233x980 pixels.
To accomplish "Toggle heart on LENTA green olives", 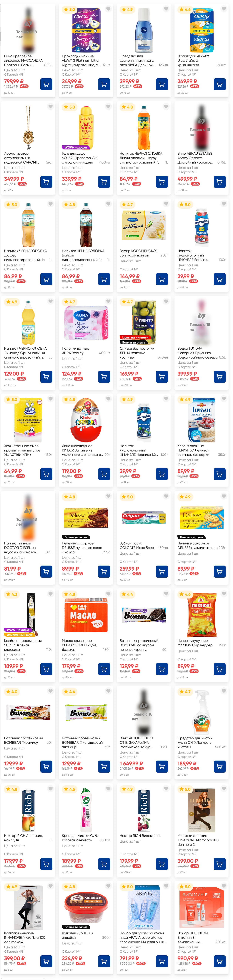I will (166, 301).
